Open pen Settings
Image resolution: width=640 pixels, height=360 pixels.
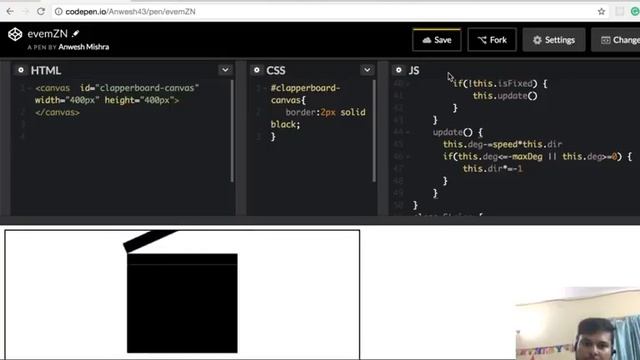click(x=554, y=40)
